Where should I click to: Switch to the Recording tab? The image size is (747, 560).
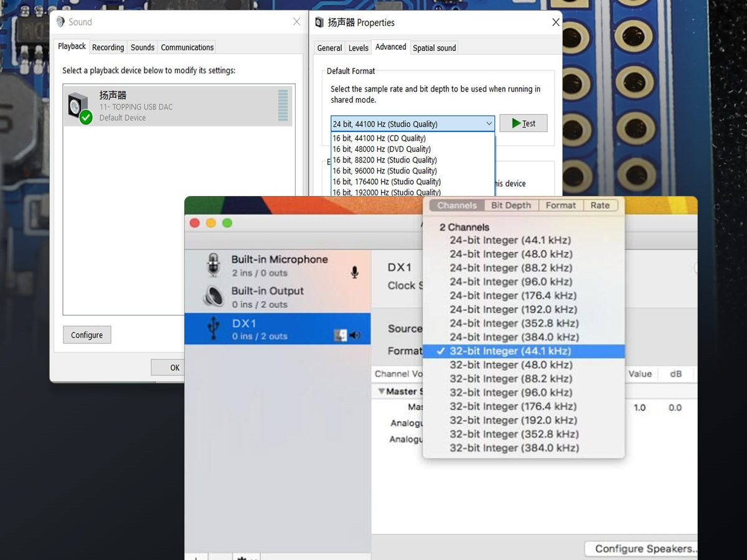(x=108, y=47)
